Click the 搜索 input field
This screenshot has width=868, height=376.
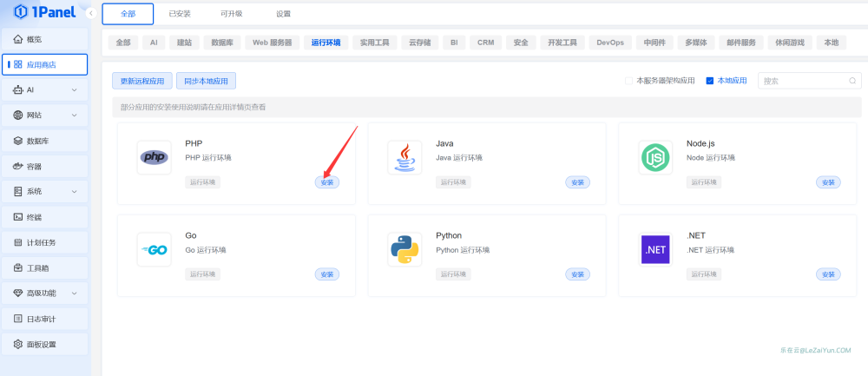[809, 81]
